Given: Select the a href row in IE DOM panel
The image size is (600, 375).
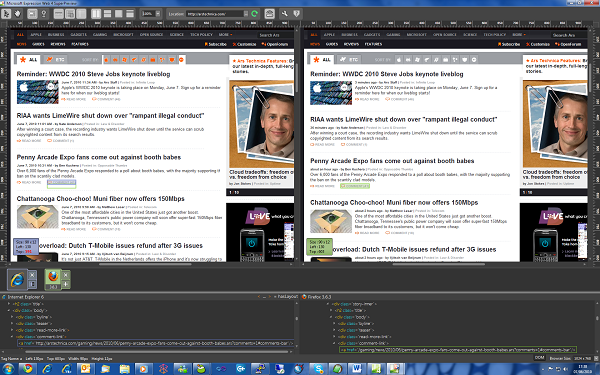Looking at the screenshot, I should point(155,343).
